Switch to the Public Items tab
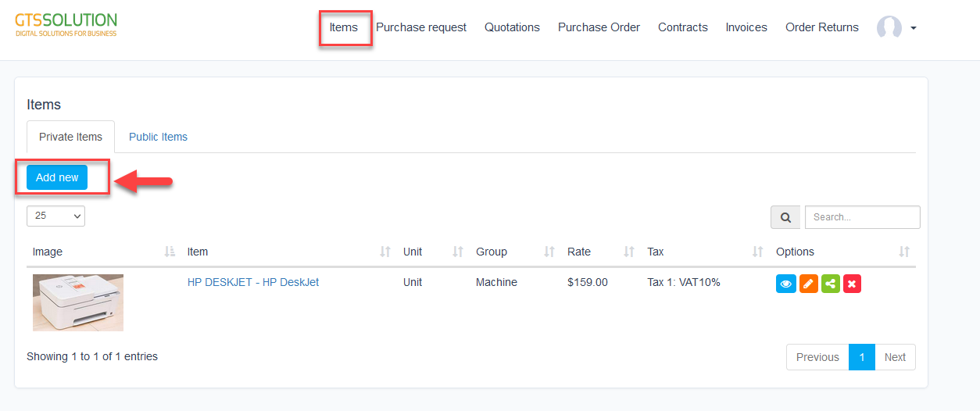Image resolution: width=980 pixels, height=411 pixels. click(158, 137)
